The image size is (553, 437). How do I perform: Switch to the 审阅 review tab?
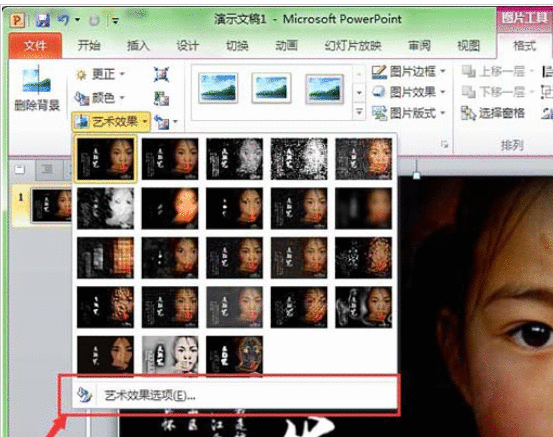click(419, 46)
